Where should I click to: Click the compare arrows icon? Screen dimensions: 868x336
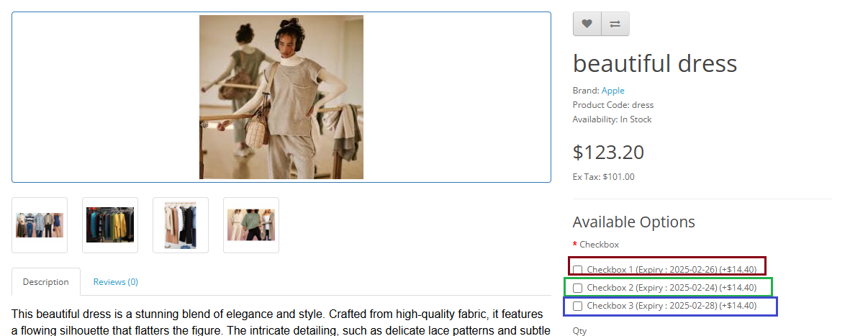pos(615,24)
